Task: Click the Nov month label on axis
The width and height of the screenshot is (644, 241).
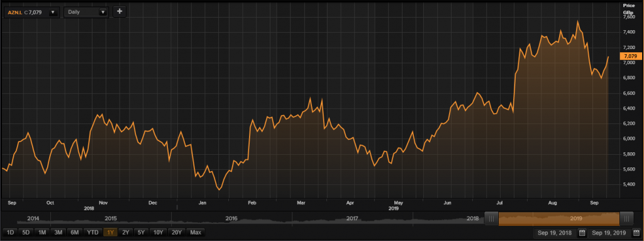Action: [103, 203]
